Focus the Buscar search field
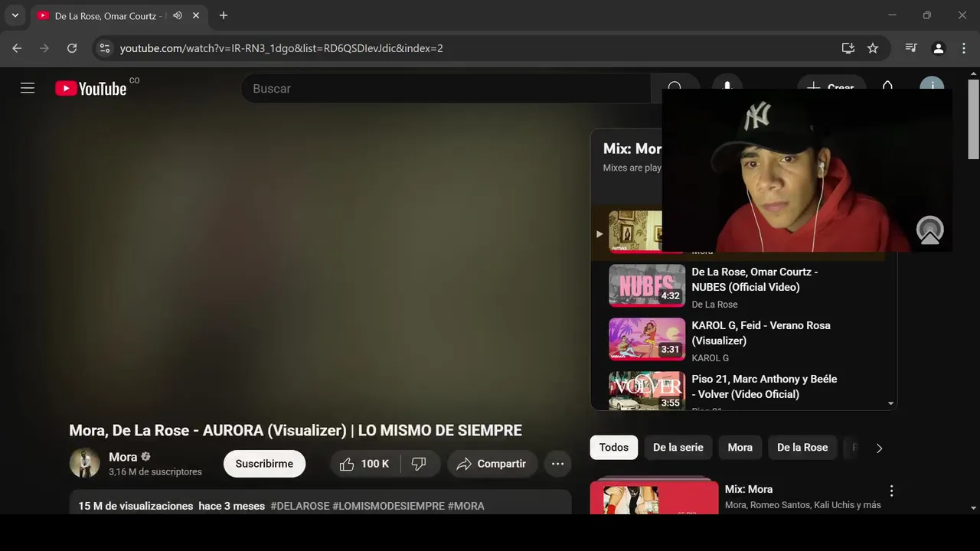Viewport: 980px width, 551px height. pyautogui.click(x=446, y=88)
